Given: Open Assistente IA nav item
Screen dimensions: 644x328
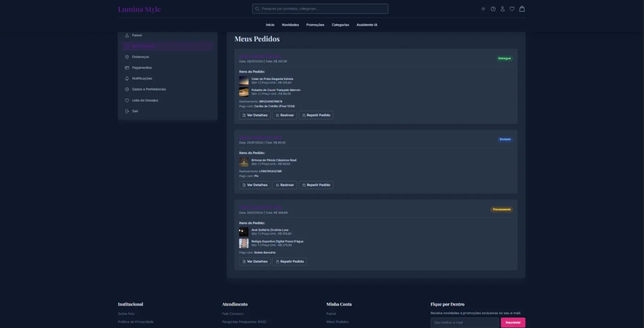Looking at the screenshot, I should point(367,25).
